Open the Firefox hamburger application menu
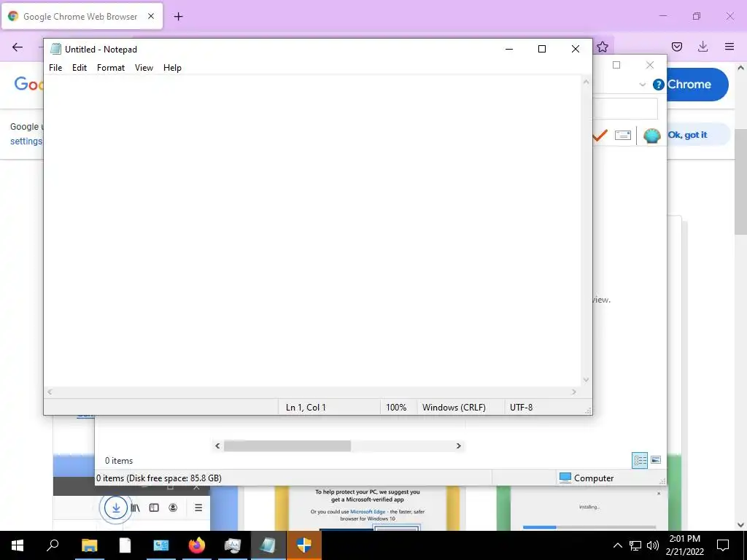747x560 pixels. click(729, 47)
